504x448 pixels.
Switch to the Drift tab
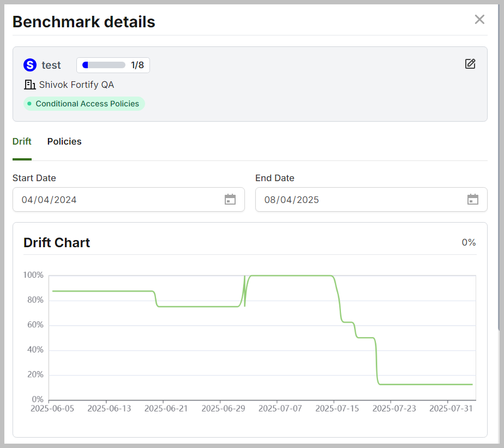tap(22, 141)
